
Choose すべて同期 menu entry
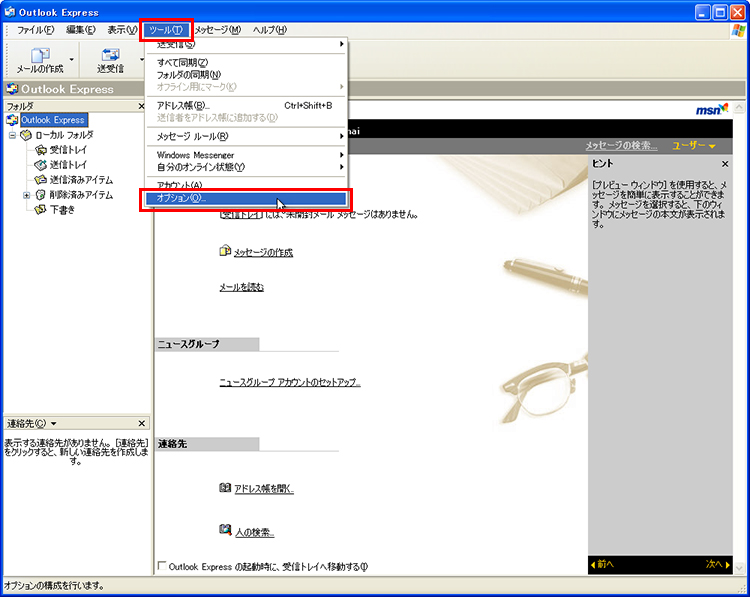(246, 63)
